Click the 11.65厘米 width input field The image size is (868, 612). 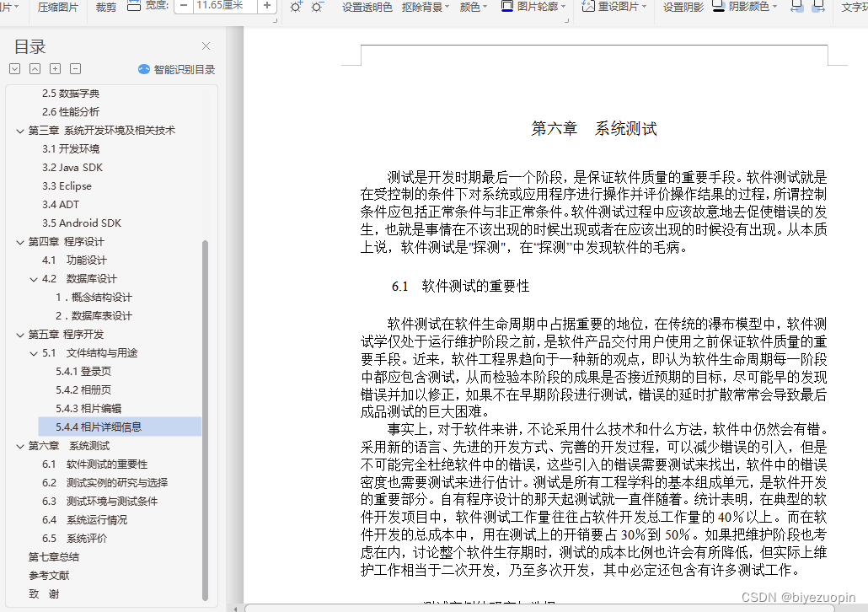(225, 6)
